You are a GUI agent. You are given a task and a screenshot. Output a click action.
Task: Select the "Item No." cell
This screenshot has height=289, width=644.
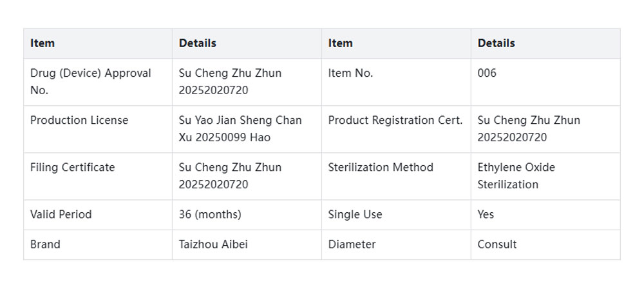coord(350,73)
